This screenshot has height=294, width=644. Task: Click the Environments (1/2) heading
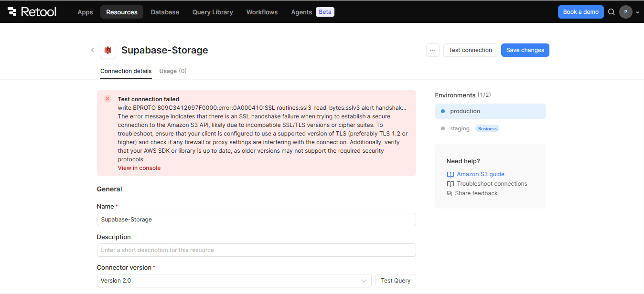coord(463,95)
